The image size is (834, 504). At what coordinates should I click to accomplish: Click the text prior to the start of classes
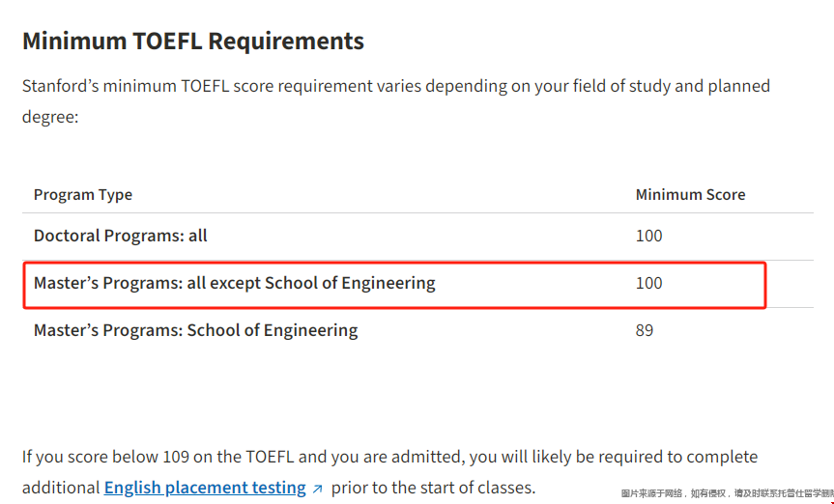click(433, 488)
